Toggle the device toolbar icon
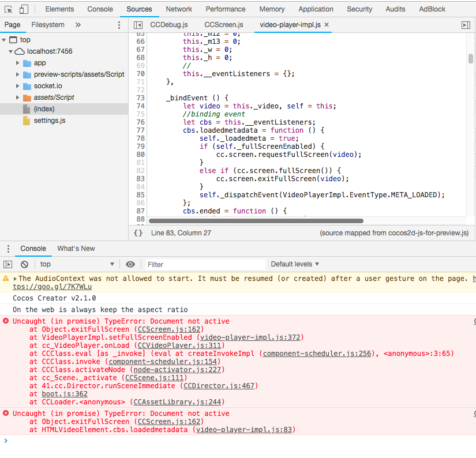The width and height of the screenshot is (476, 458). (24, 9)
